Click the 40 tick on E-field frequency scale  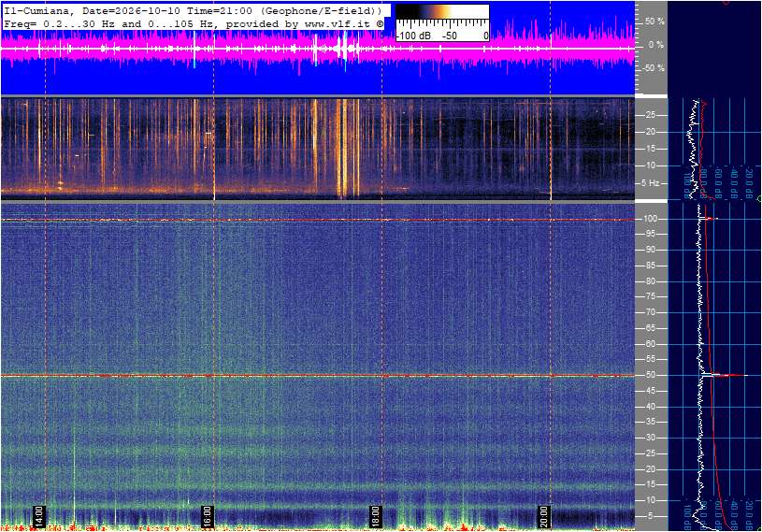[x=650, y=406]
